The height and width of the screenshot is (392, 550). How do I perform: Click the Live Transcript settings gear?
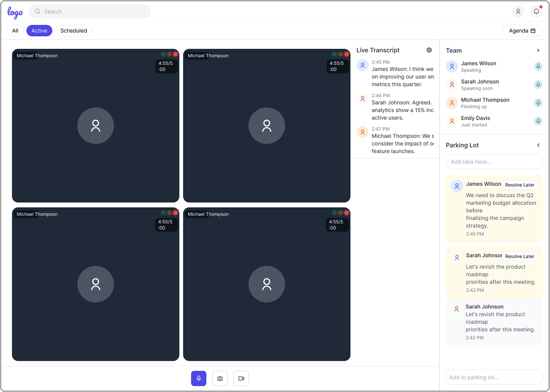(429, 50)
